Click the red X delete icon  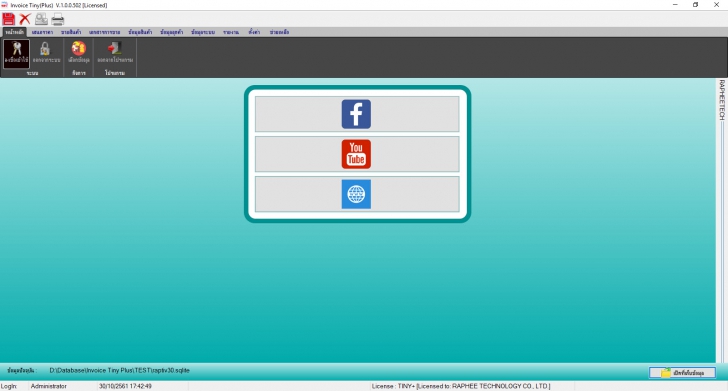coord(25,19)
